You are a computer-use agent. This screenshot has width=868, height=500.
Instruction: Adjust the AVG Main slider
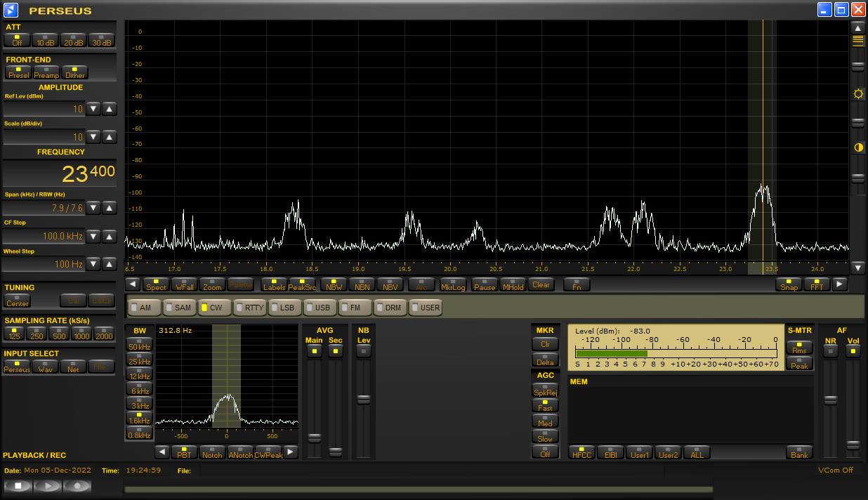point(314,438)
